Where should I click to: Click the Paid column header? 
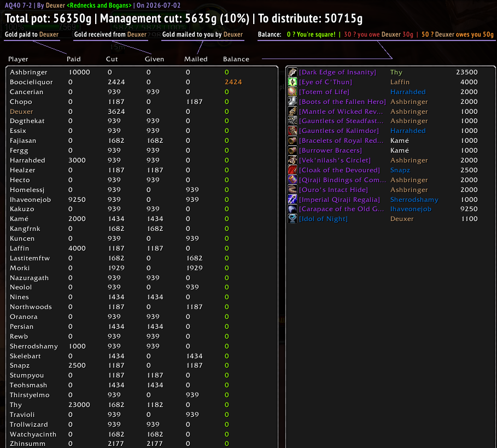73,59
